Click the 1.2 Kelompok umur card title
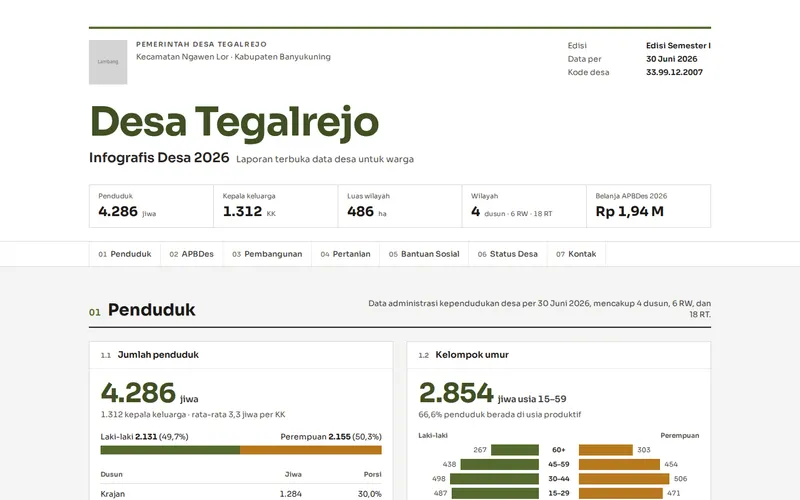 click(464, 355)
